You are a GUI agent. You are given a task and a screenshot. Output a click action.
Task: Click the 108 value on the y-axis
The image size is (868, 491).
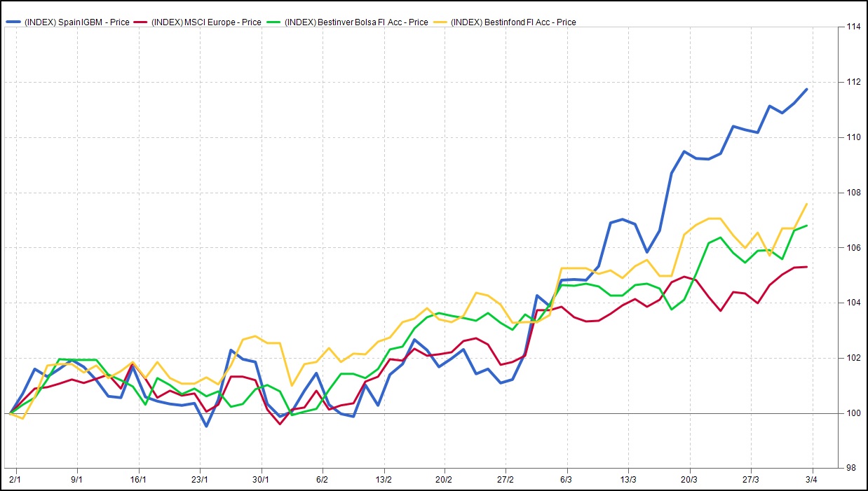853,193
